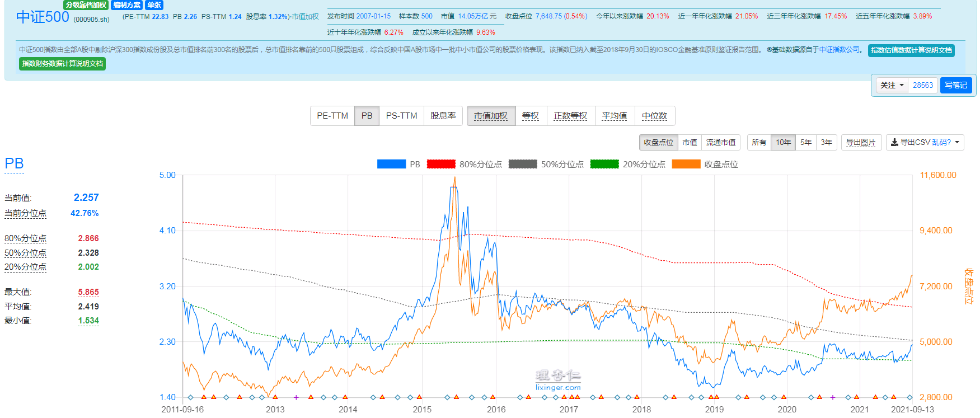Click the 当前值 label in stats panel
980x418 pixels.
[x=18, y=198]
